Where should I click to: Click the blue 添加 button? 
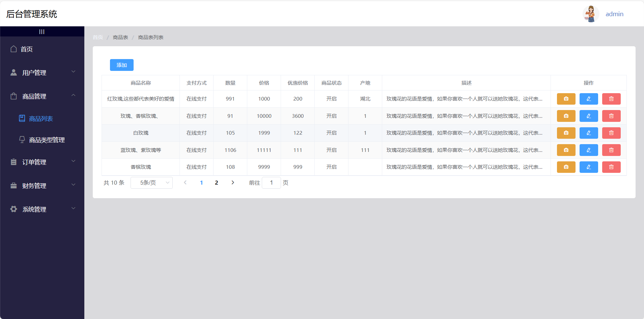(x=122, y=65)
